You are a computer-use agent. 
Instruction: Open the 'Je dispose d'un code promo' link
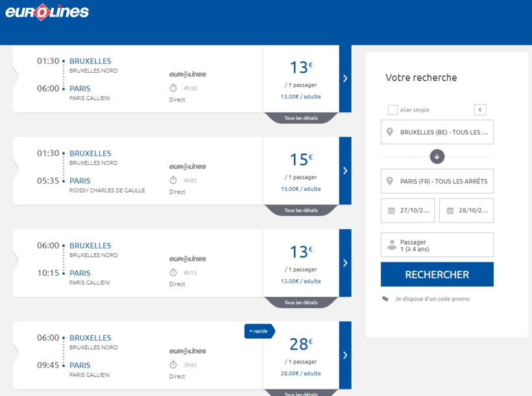[432, 299]
